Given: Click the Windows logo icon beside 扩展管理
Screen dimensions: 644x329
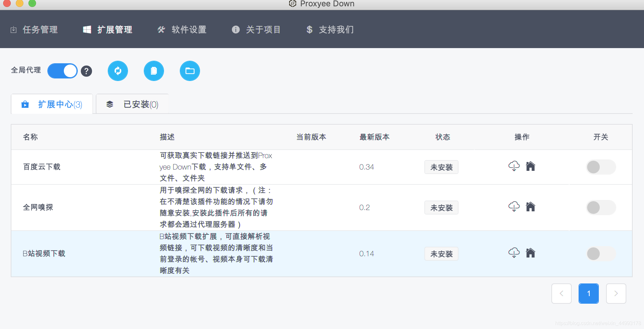Looking at the screenshot, I should (87, 30).
